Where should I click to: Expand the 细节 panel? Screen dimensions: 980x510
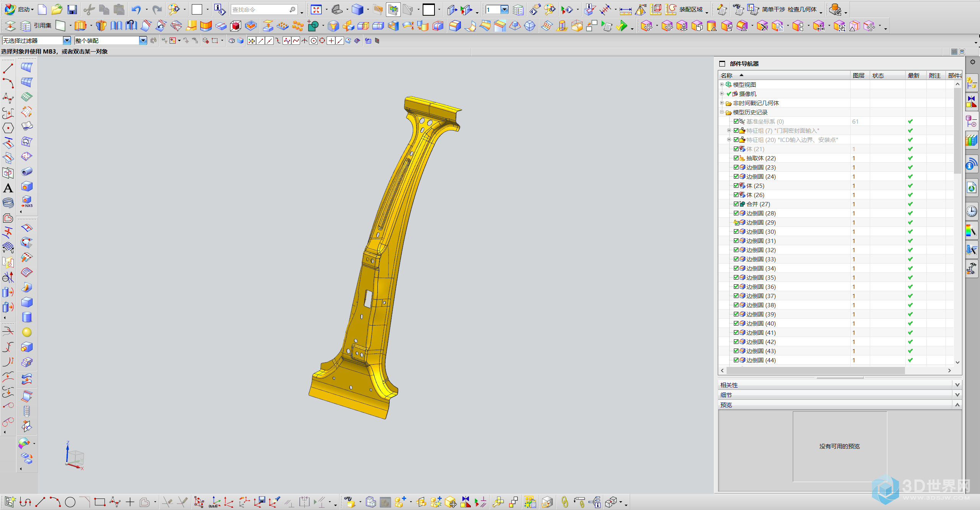point(957,395)
